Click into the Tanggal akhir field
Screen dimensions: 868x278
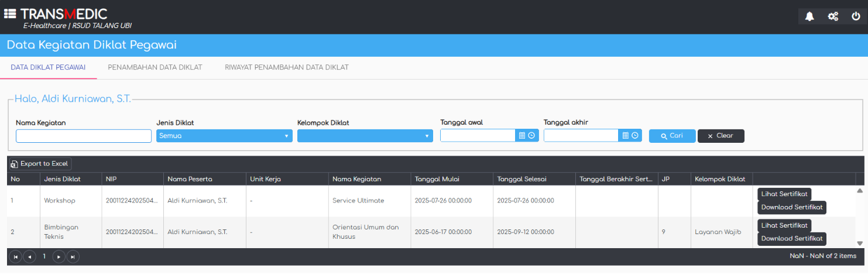coord(581,136)
